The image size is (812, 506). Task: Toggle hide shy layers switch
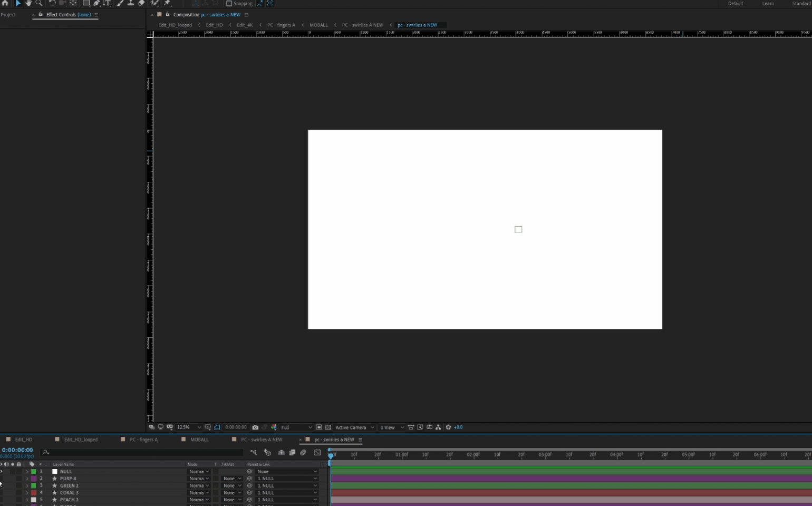coord(282,452)
